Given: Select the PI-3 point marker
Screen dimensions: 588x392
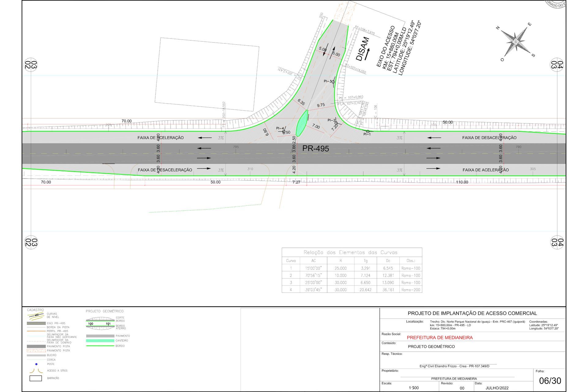Looking at the screenshot, I should click(333, 82).
